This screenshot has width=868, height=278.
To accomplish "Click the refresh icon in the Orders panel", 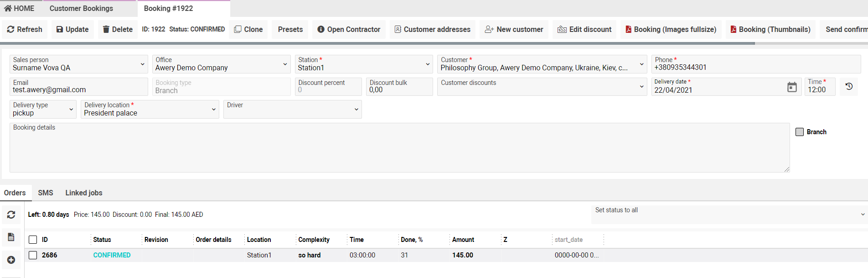I will tap(11, 215).
